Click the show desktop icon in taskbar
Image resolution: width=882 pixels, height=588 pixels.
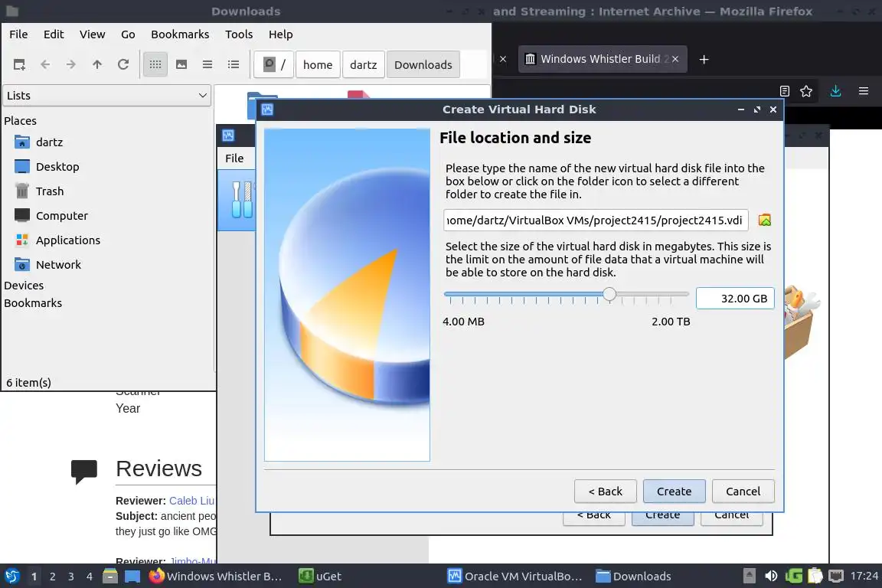coord(132,577)
